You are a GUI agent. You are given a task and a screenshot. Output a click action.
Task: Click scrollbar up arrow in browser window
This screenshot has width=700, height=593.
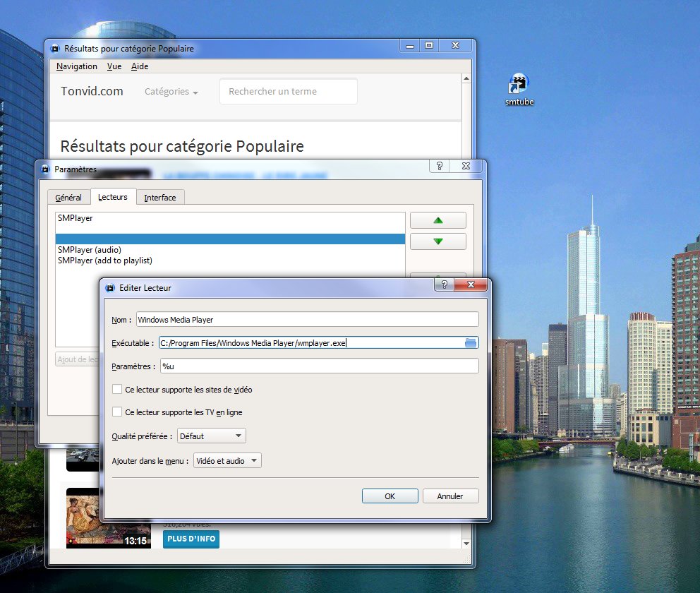coord(466,78)
